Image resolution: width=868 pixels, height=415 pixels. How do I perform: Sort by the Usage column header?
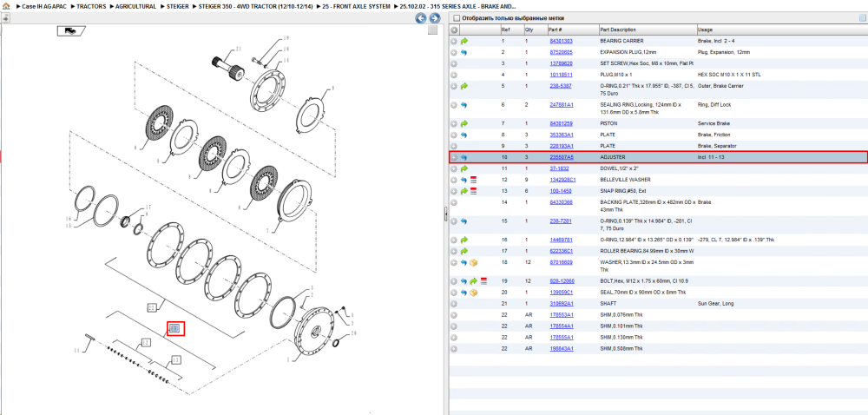(705, 30)
